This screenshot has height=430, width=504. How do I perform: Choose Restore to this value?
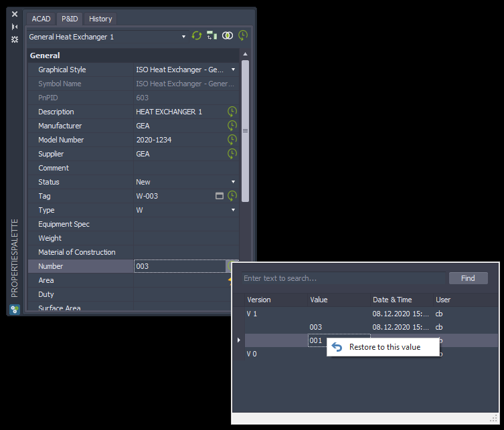pyautogui.click(x=384, y=347)
